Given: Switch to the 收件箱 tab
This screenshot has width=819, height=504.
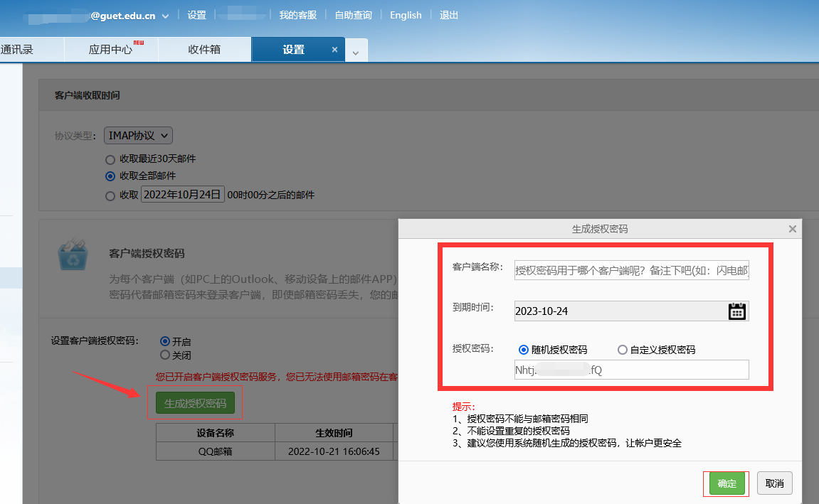Looking at the screenshot, I should (x=204, y=50).
